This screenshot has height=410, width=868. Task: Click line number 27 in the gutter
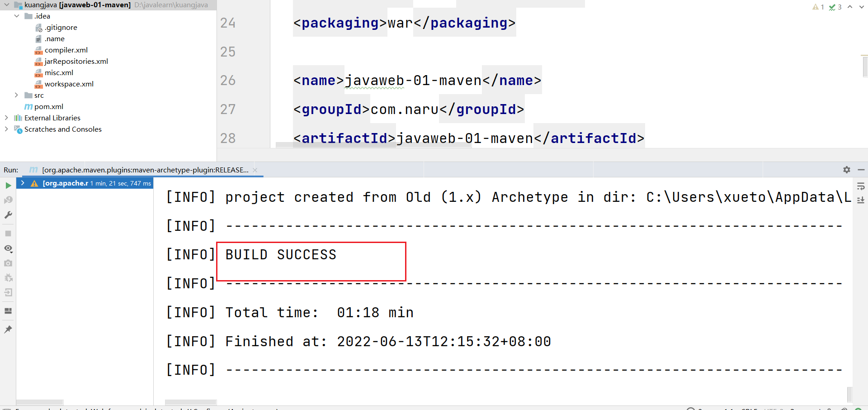click(x=228, y=109)
